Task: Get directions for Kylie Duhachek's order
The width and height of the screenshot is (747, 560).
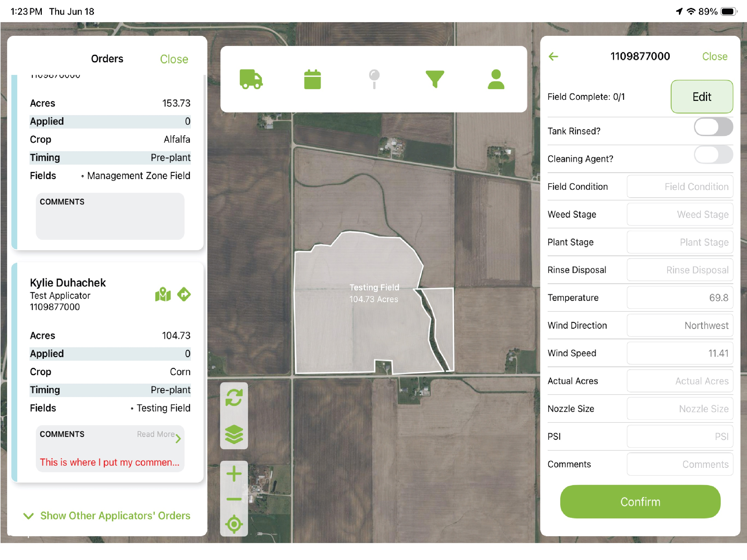Action: point(184,294)
